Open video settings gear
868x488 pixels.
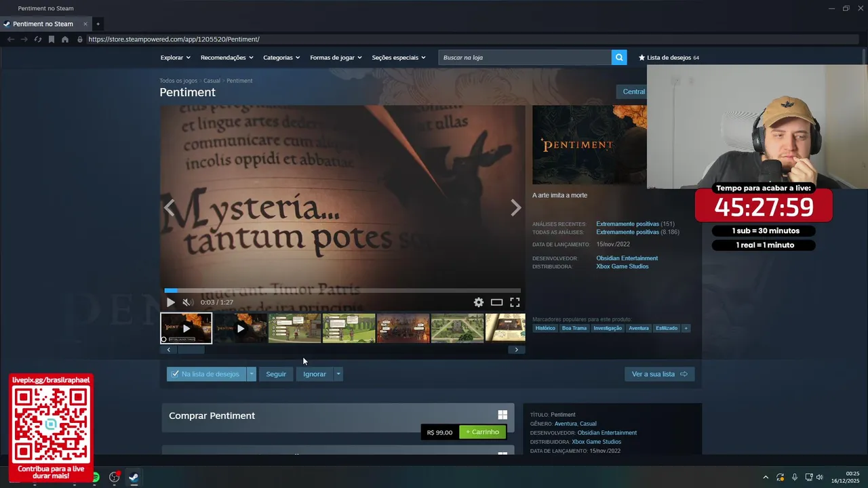tap(479, 302)
